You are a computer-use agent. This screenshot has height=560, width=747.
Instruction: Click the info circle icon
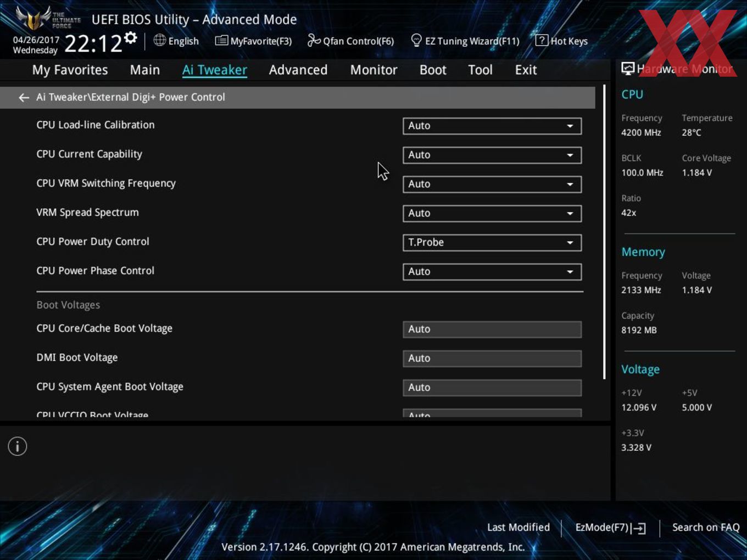coord(18,446)
